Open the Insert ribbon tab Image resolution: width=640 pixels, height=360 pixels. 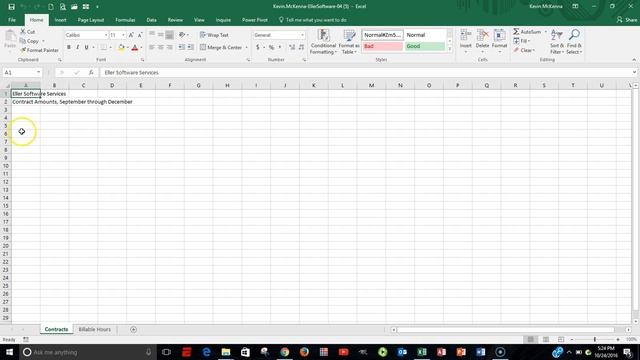point(60,20)
